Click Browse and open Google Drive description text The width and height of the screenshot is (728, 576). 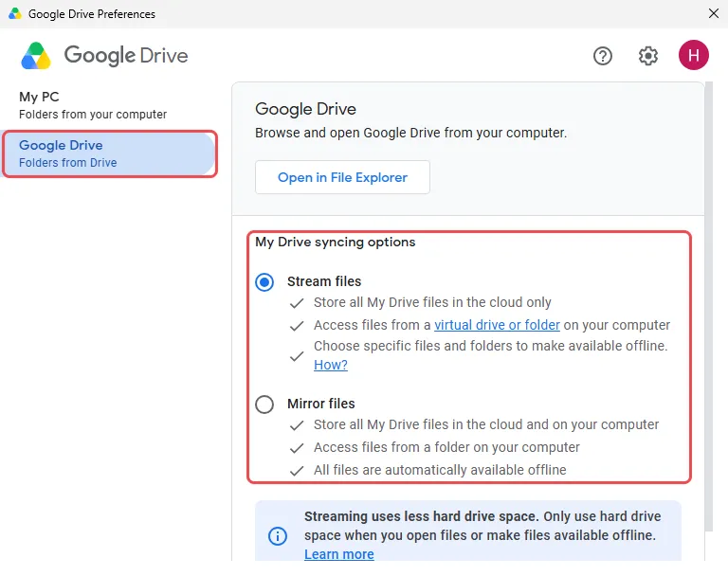(x=410, y=133)
